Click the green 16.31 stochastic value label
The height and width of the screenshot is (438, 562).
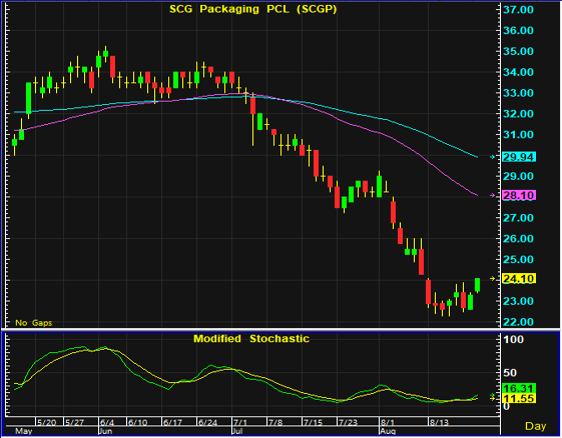click(519, 388)
